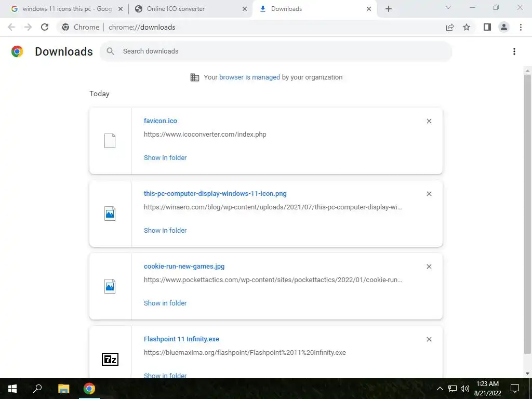The height and width of the screenshot is (399, 532).
Task: Open the notification center icon
Action: pos(515,389)
